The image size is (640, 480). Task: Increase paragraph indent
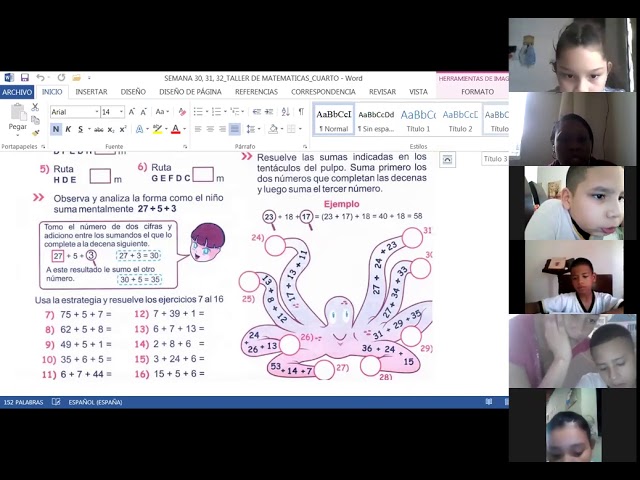269,112
